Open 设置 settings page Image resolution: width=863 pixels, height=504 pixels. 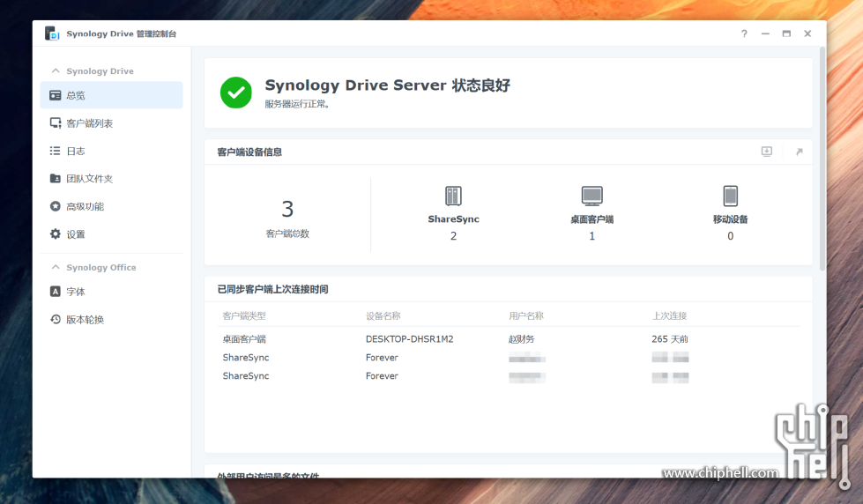[x=111, y=233]
